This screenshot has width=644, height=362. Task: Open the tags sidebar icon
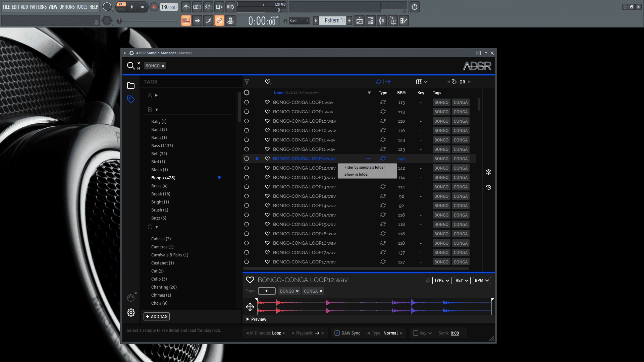coord(131,99)
